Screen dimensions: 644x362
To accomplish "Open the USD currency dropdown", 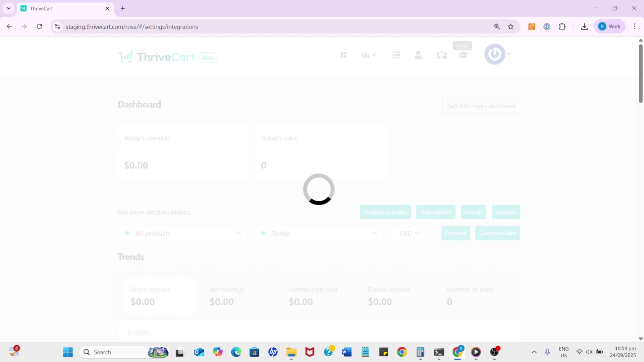I will [x=408, y=233].
